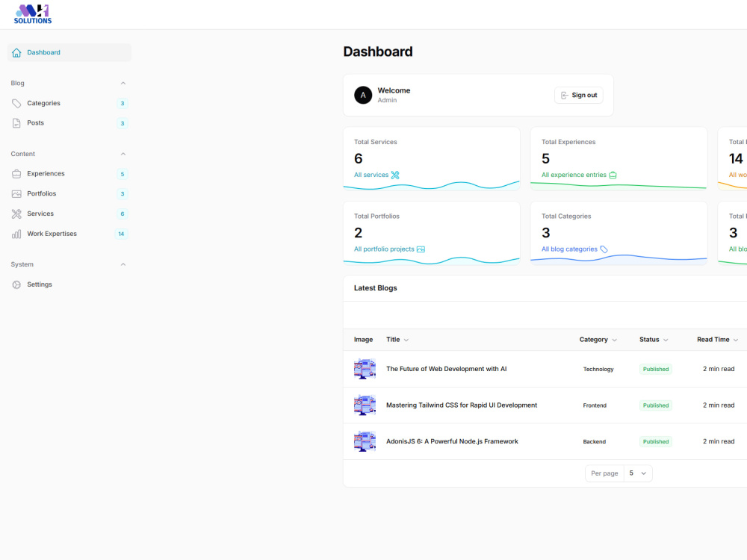The width and height of the screenshot is (747, 560).
Task: Open the Per page dropdown
Action: tap(638, 473)
